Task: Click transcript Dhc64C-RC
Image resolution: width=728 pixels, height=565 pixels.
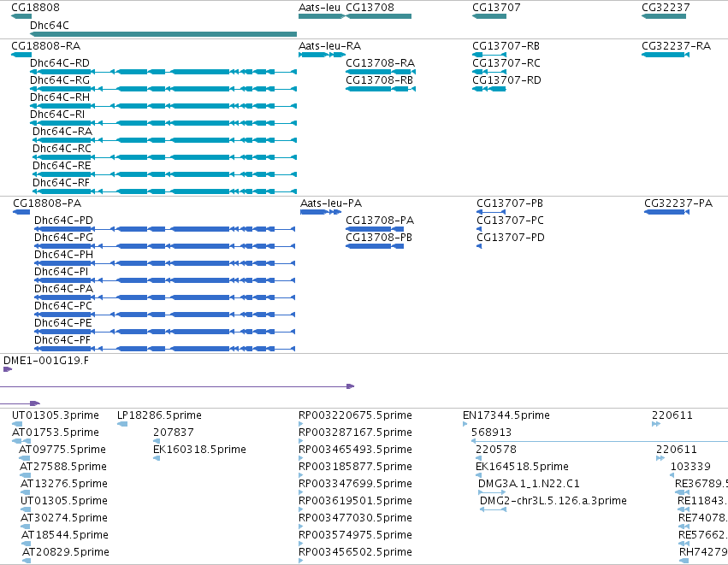Action: tap(62, 149)
